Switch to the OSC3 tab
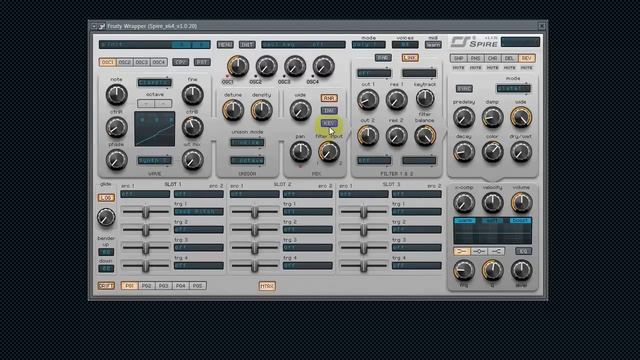Image resolution: width=640 pixels, height=360 pixels. 142,62
